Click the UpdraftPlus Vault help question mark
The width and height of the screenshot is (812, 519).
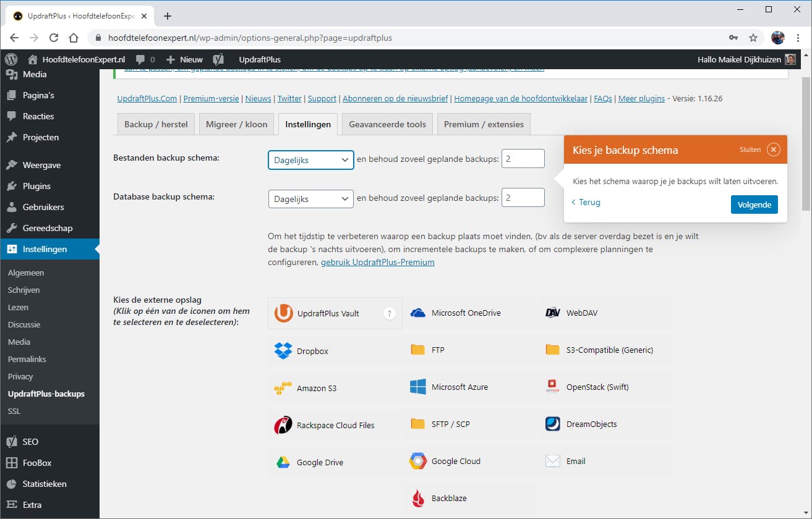389,313
